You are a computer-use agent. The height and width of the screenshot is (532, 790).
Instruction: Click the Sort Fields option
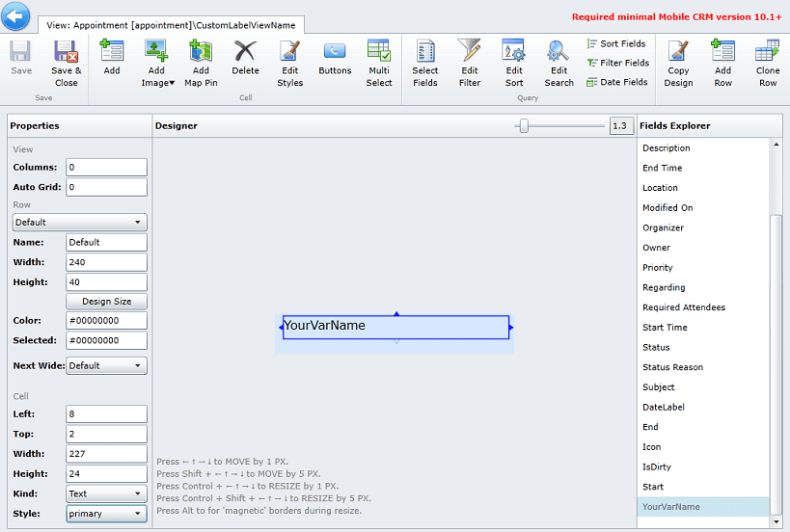click(616, 43)
